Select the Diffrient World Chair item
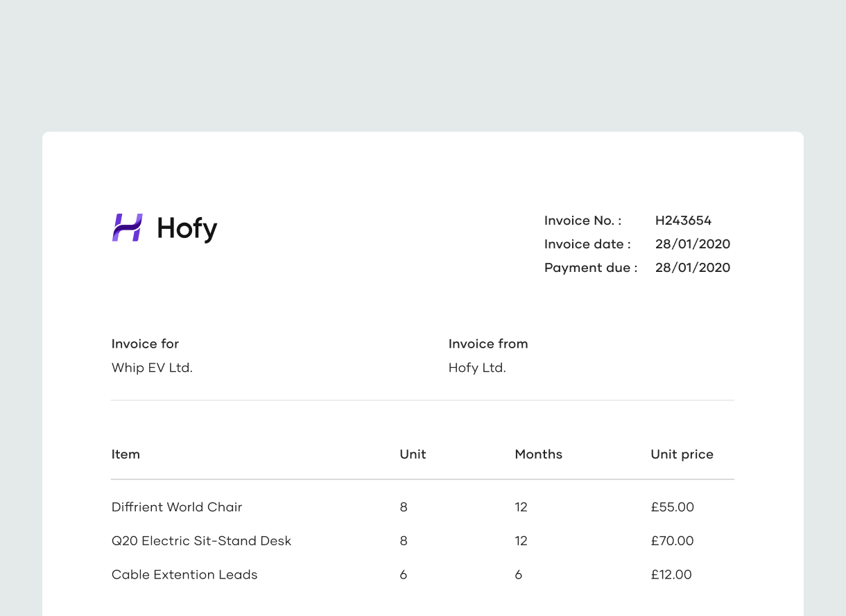This screenshot has height=616, width=846. pos(177,507)
